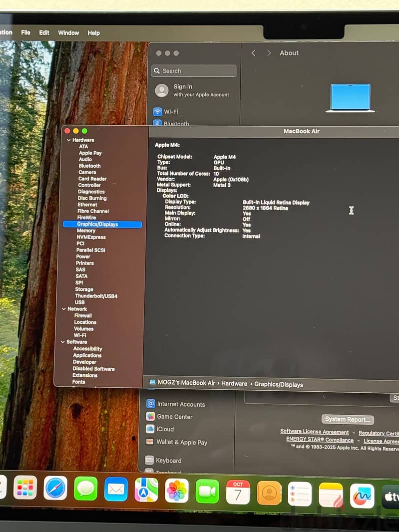This screenshot has width=399, height=532.
Task: Open Game Center in System Settings sidebar
Action: (x=169, y=416)
